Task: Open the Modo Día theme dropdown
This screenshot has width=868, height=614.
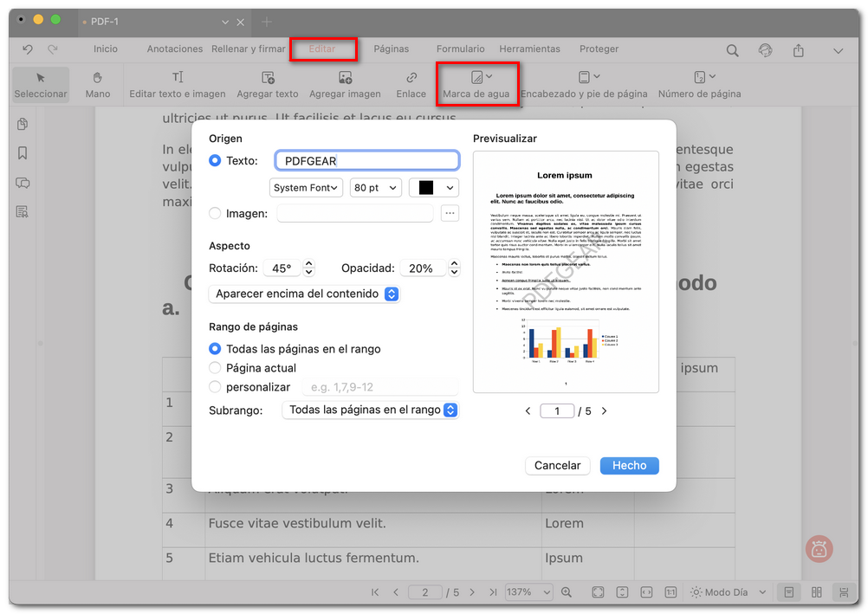Action: pos(728,592)
